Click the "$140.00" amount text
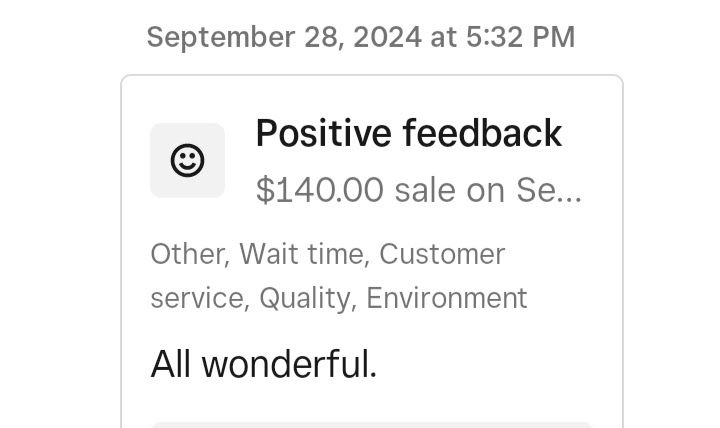720x428 pixels. [320, 190]
